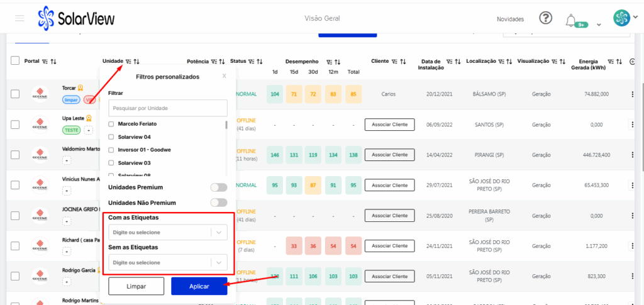Enable the Unidades Premium toggle
644x305 pixels.
pyautogui.click(x=218, y=187)
